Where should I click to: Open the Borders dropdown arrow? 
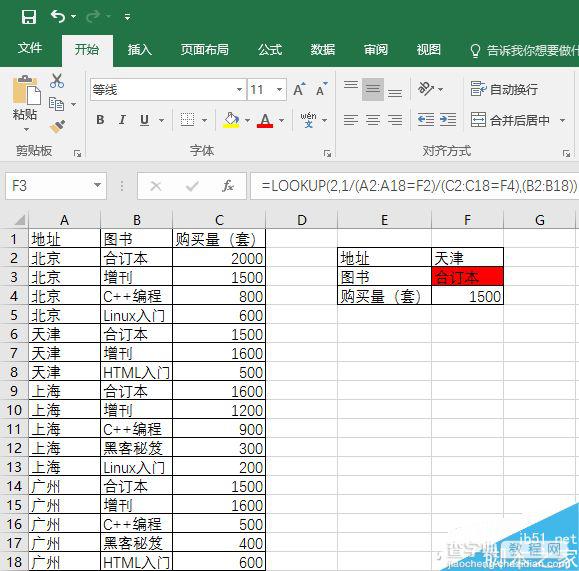(x=204, y=120)
